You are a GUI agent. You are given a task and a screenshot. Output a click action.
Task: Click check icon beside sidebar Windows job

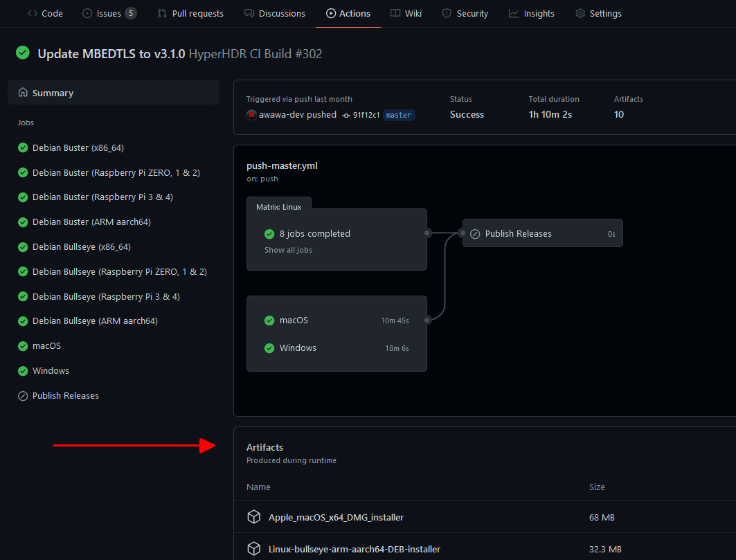tap(23, 371)
